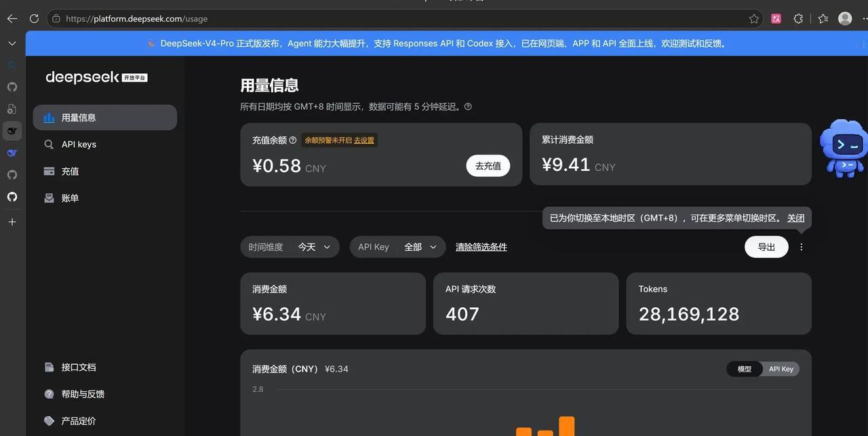Select the API Key chart view toggle

781,369
